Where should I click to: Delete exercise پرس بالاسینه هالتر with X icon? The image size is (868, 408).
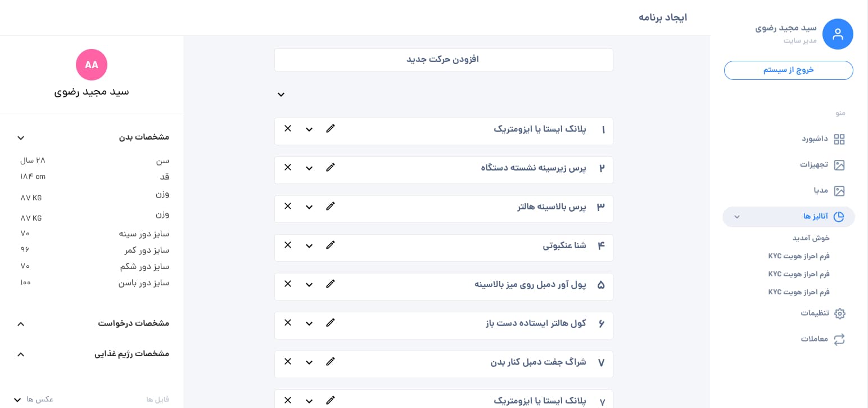pos(288,206)
